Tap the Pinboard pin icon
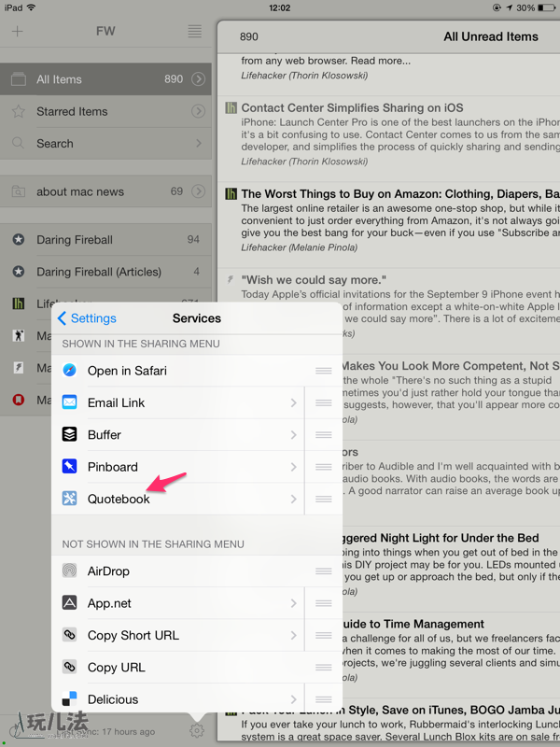The image size is (560, 747). coord(69,466)
